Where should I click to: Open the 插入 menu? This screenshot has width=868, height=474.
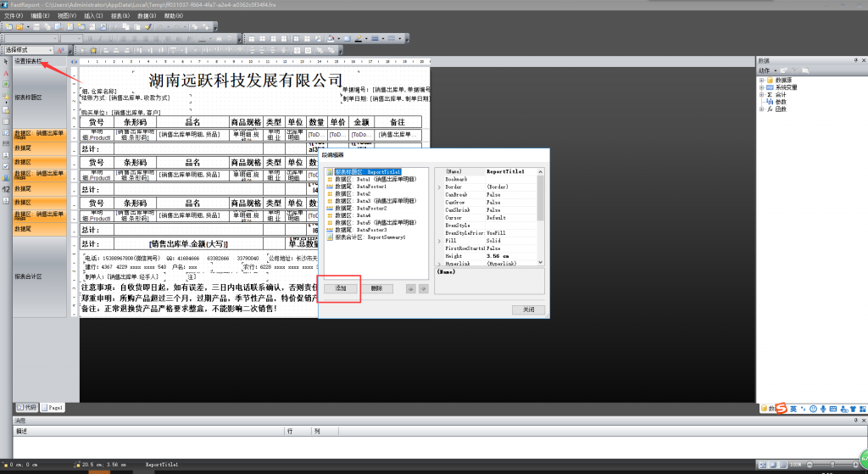click(x=93, y=16)
